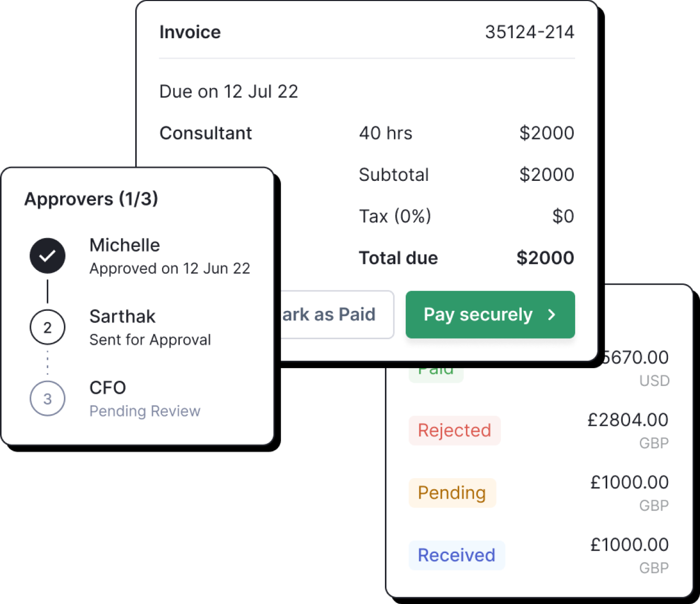Viewport: 700px width, 604px height.
Task: Click Sent for Approval status text
Action: pos(150,340)
